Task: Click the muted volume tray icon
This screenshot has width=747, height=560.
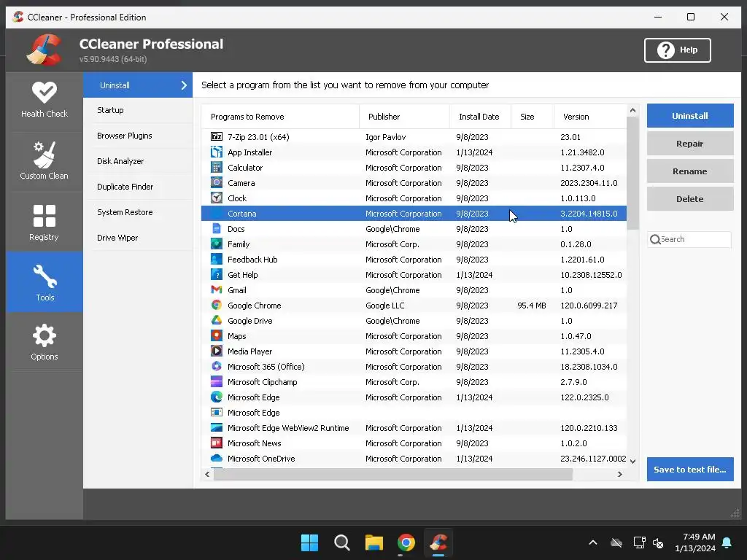Action: point(659,542)
